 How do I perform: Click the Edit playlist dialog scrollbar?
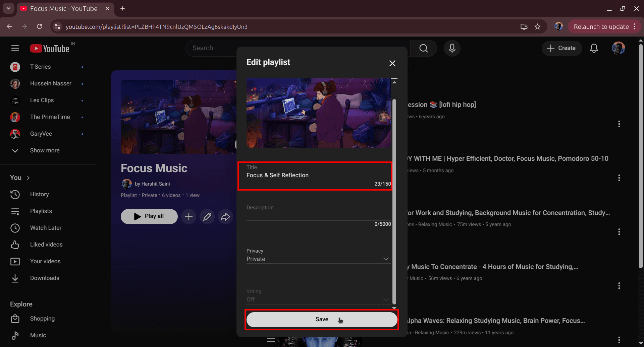(394, 201)
